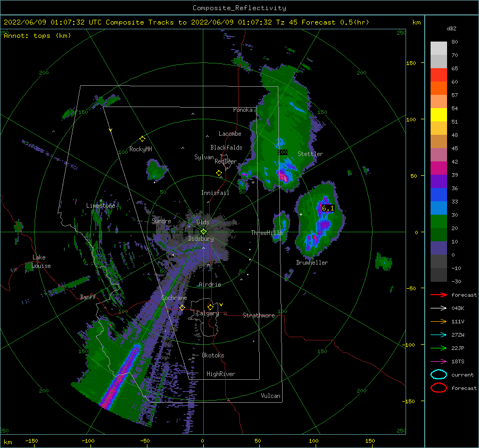Viewport: 479px width, 448px height.
Task: Click the Blackfalds town label
Action: point(226,148)
